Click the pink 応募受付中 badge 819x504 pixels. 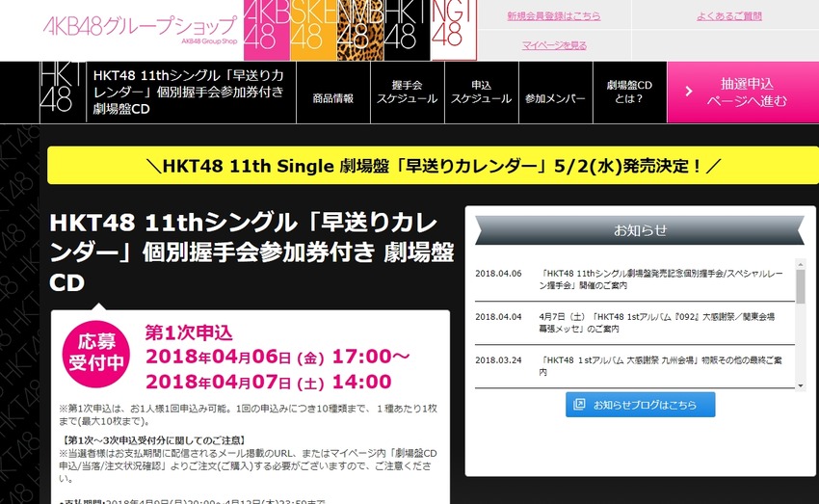[95, 354]
